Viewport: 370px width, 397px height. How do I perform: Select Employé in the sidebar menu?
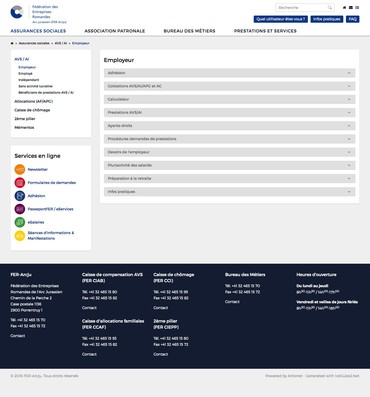pos(25,73)
